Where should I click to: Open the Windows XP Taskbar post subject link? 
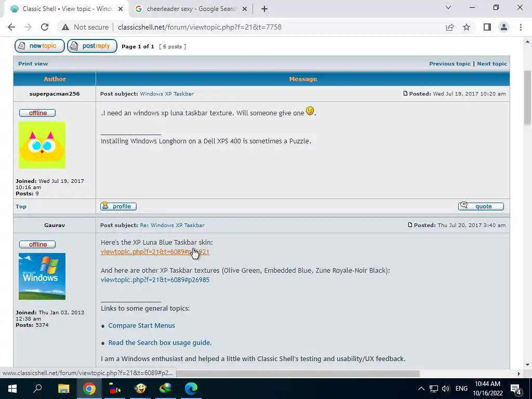coord(167,94)
